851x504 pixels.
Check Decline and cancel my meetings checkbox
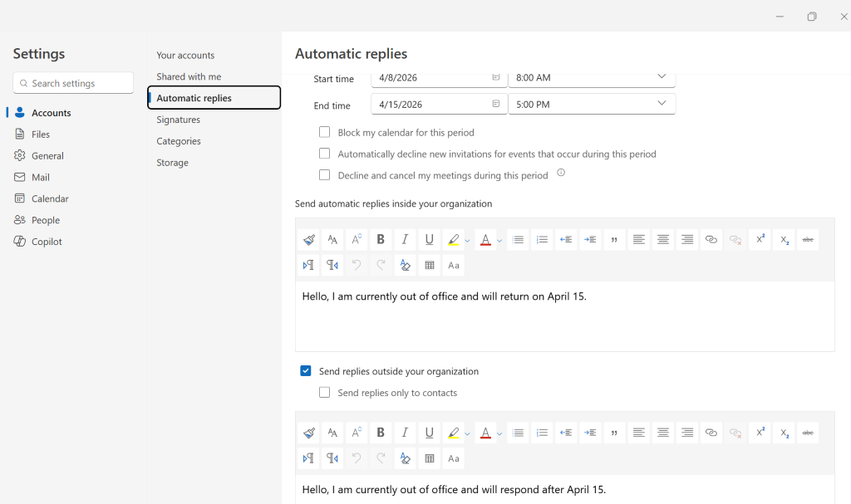(325, 174)
